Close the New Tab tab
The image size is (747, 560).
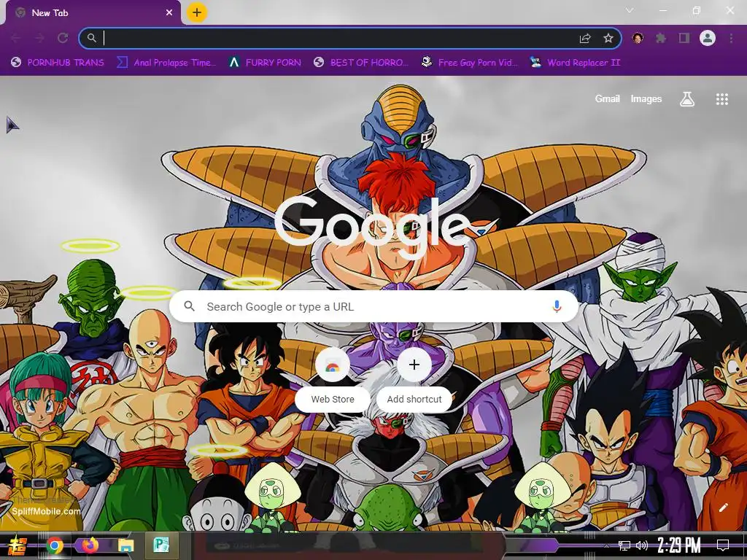click(169, 13)
